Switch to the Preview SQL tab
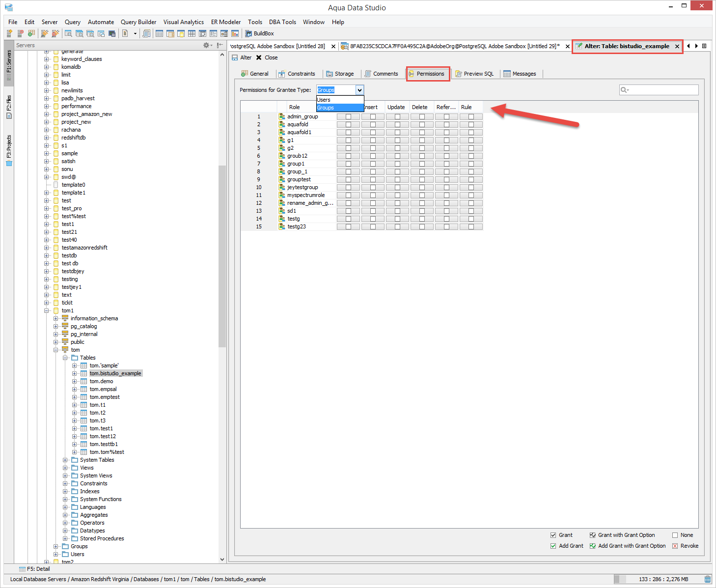 coord(474,74)
